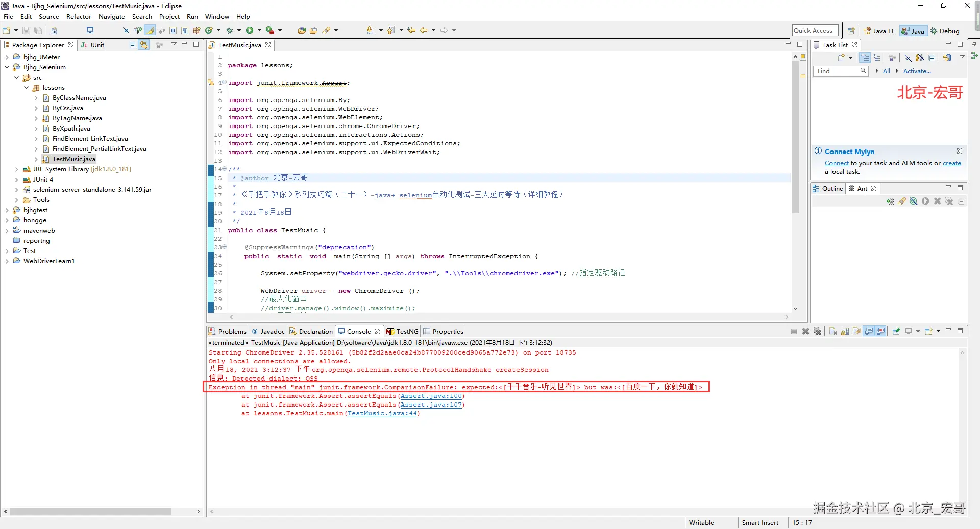
Task: Click the green Run button in toolbar
Action: click(250, 31)
